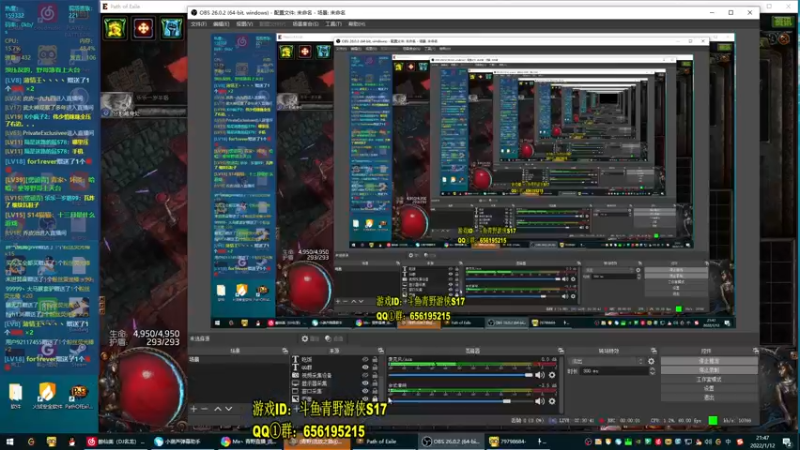Open the 工具(T) menu in OBS
The width and height of the screenshot is (800, 450).
tap(333, 24)
